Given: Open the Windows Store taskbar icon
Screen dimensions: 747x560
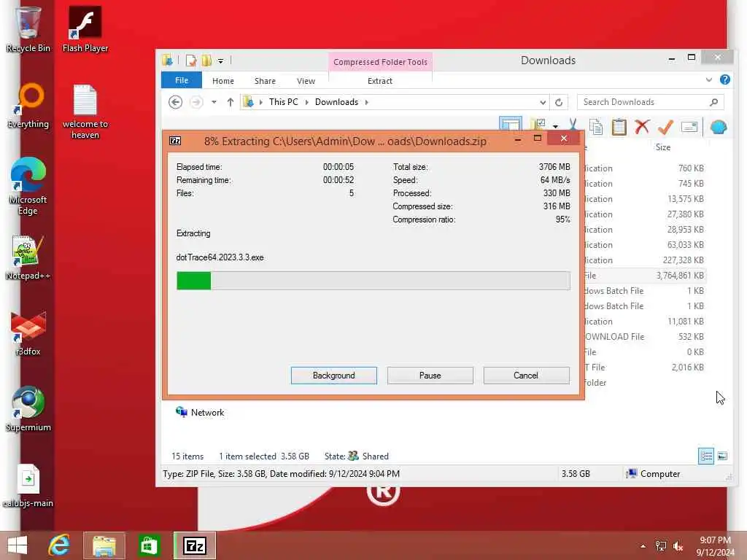Looking at the screenshot, I should 149,545.
